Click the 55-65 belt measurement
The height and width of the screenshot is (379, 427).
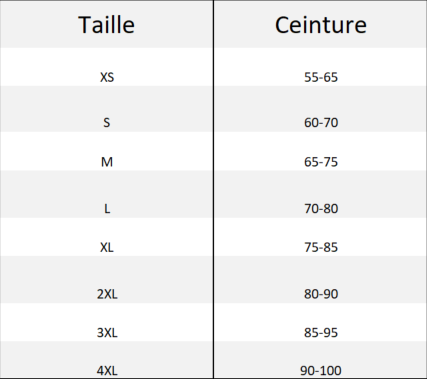pos(321,77)
